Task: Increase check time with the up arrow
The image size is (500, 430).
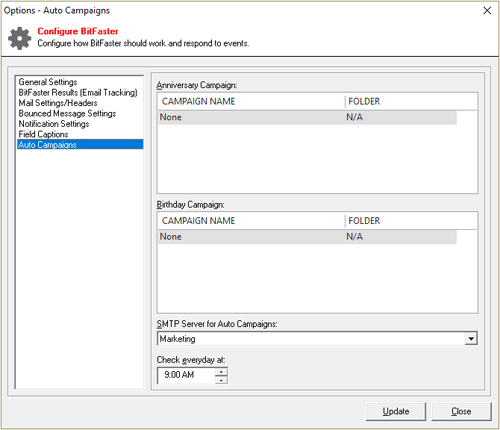Action: click(x=221, y=372)
